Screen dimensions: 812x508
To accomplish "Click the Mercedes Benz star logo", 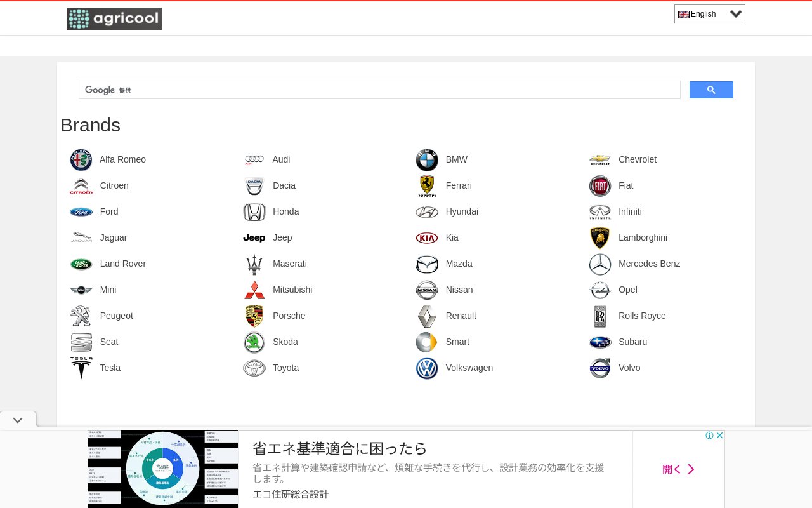I will (x=600, y=264).
